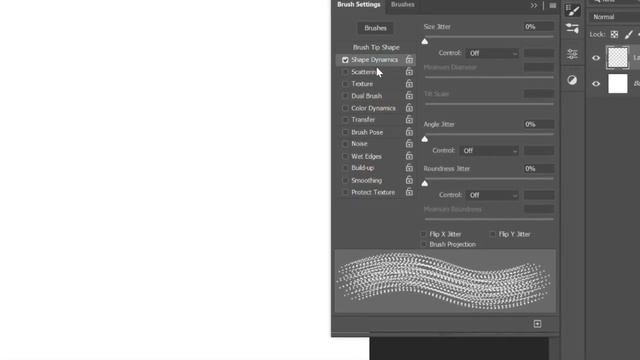
Task: Toggle lock icon for Brush Pose
Action: [x=409, y=132]
